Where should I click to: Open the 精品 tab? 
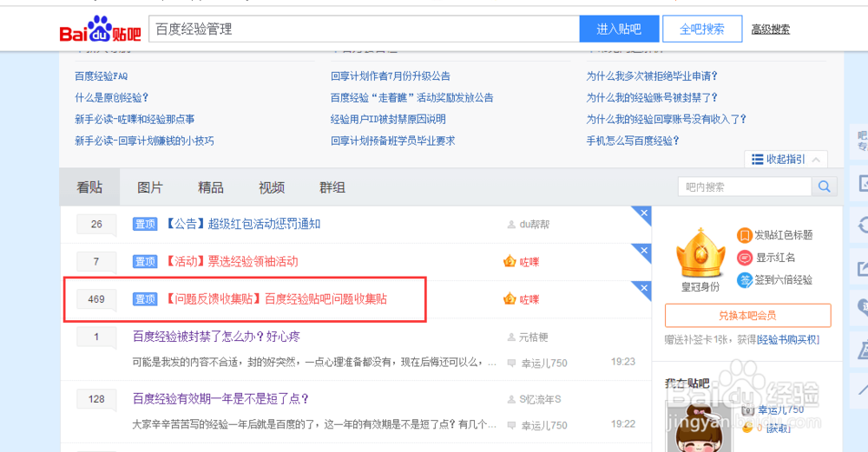point(210,187)
